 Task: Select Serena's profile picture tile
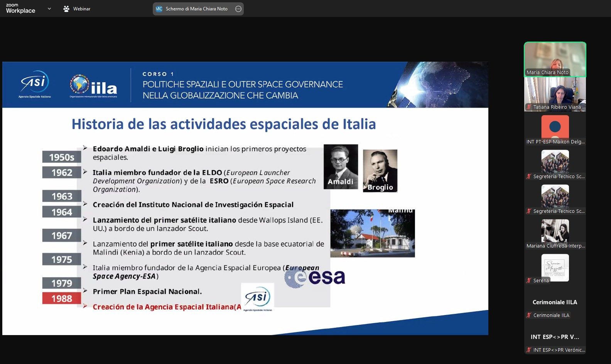click(555, 267)
